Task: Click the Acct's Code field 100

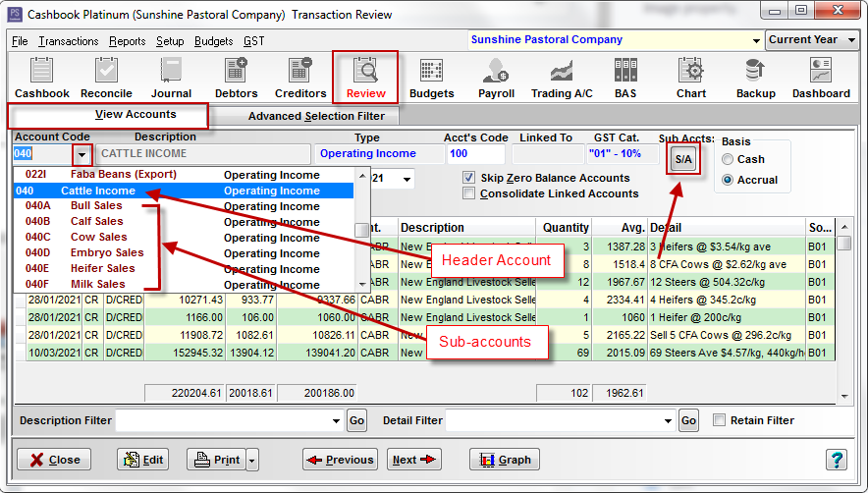Action: click(475, 154)
